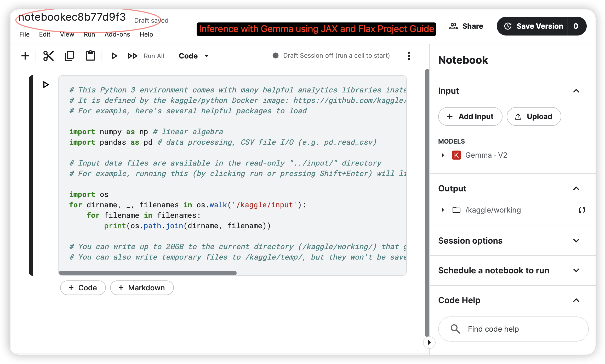Cut the cell with scissors icon
The height and width of the screenshot is (364, 605).
coord(48,56)
